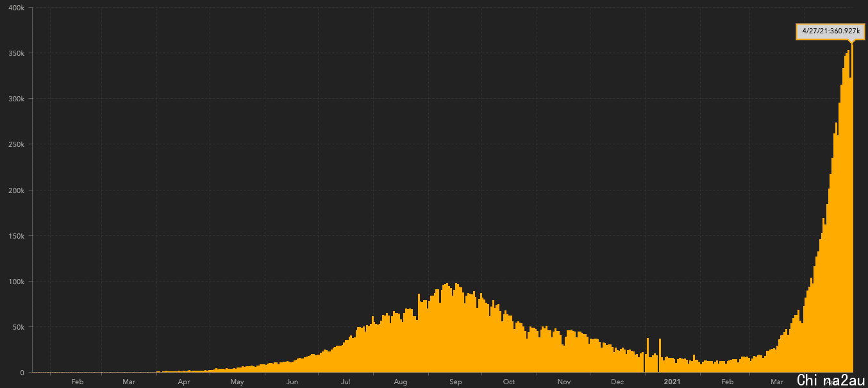
Task: Click the May x-axis label
Action: 237,382
